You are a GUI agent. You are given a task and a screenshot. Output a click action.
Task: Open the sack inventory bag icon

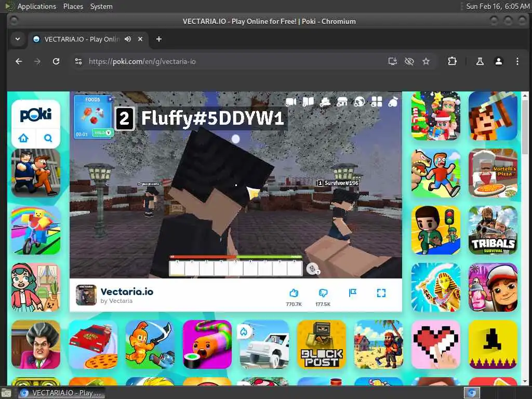point(393,101)
